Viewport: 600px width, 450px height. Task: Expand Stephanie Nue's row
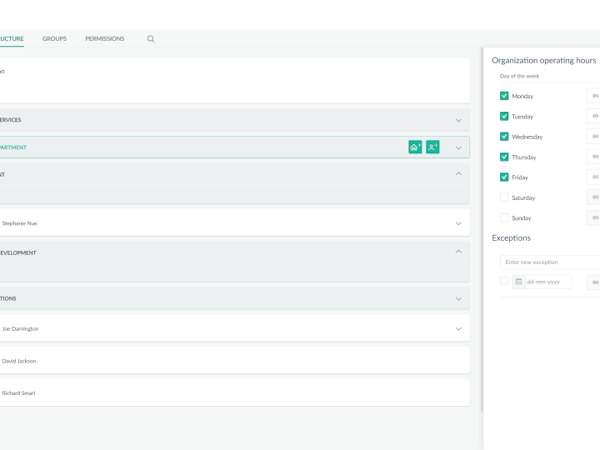click(458, 223)
